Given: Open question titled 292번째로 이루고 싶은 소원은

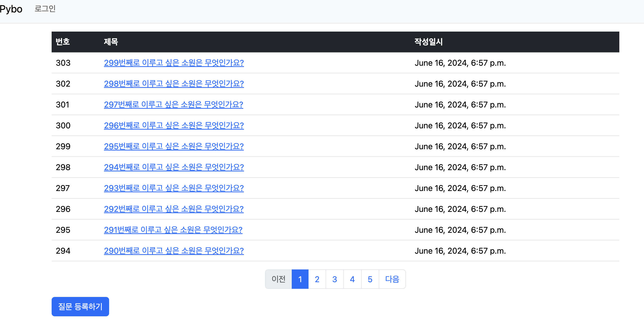Looking at the screenshot, I should (x=174, y=209).
